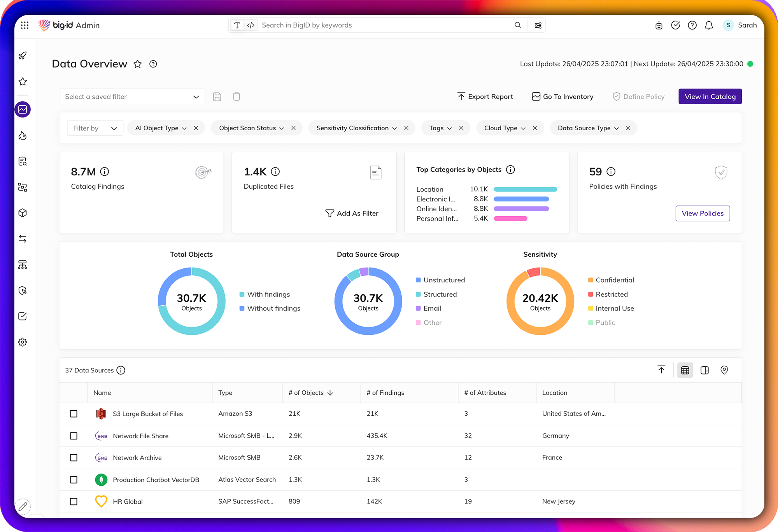Open the BigID AI assistant bot icon
This screenshot has height=532, width=778.
click(659, 25)
